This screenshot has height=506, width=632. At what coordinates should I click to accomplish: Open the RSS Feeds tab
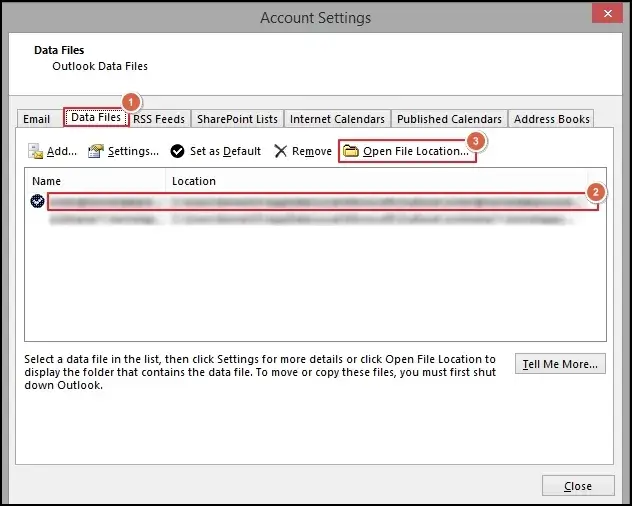click(159, 119)
